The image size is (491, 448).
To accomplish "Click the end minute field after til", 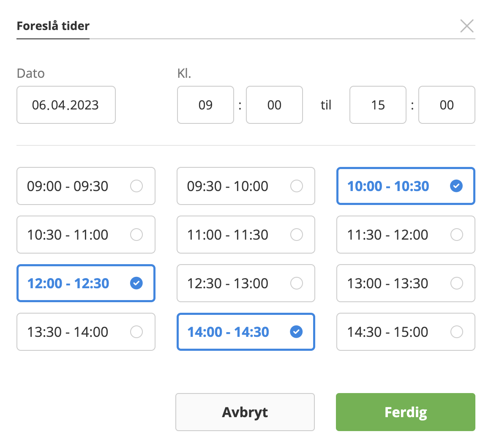I will pos(447,105).
